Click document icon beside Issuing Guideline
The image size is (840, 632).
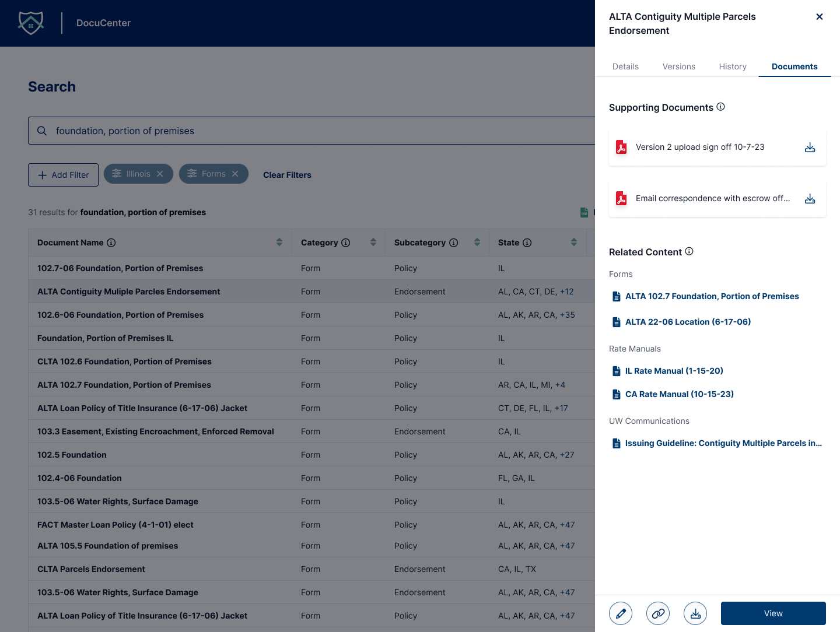click(616, 443)
